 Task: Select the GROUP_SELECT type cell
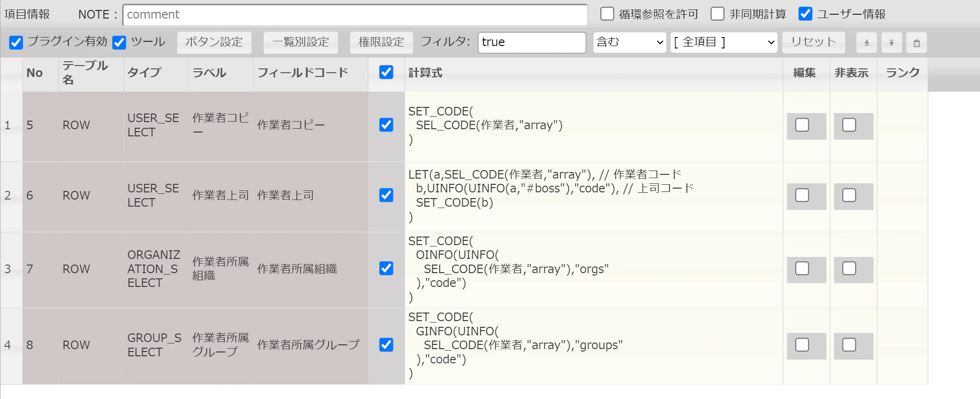pos(156,345)
